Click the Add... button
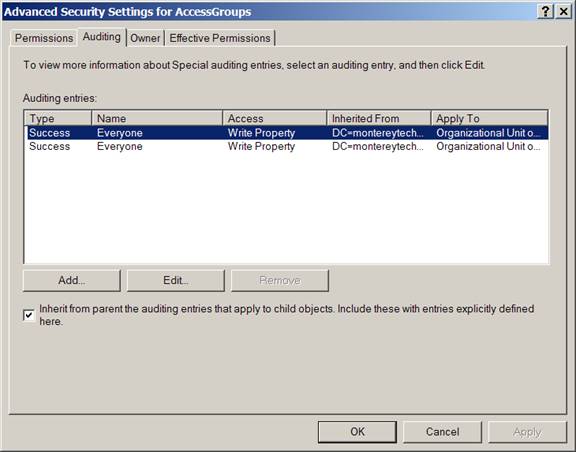Viewport: 576px width, 452px height. pyautogui.click(x=72, y=280)
